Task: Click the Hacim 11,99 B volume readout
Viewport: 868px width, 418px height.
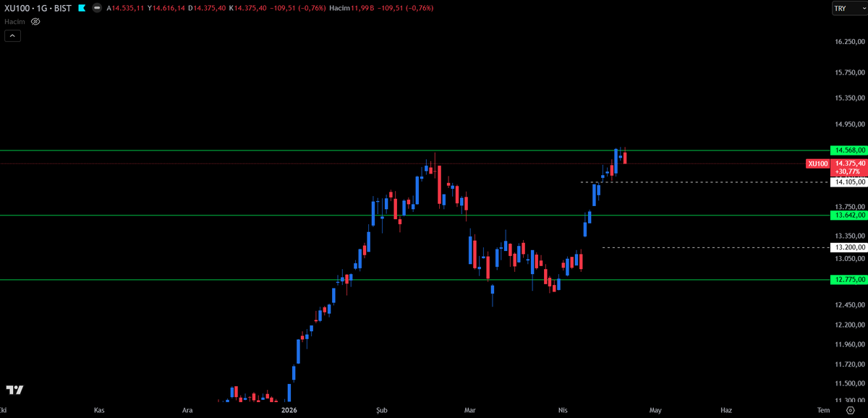Action: click(x=350, y=9)
